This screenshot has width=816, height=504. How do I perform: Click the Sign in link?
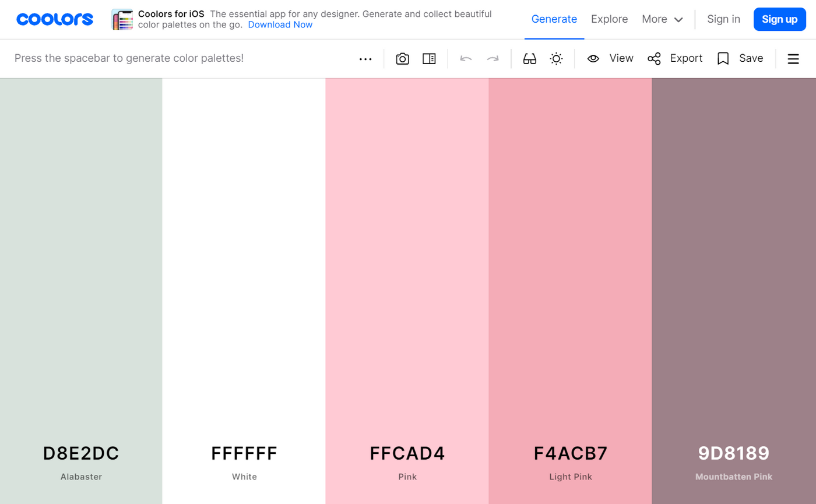pyautogui.click(x=723, y=19)
